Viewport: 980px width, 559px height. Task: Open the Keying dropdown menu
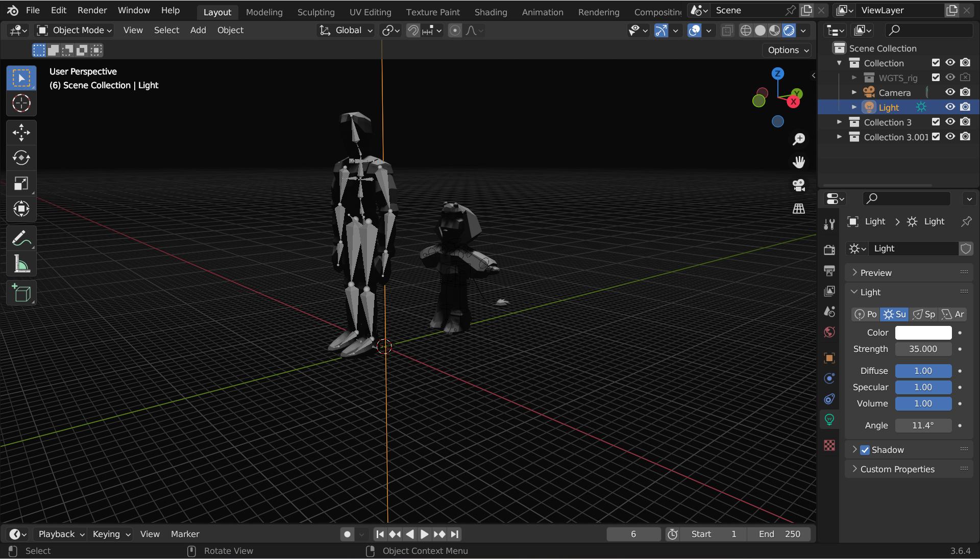pyautogui.click(x=110, y=534)
